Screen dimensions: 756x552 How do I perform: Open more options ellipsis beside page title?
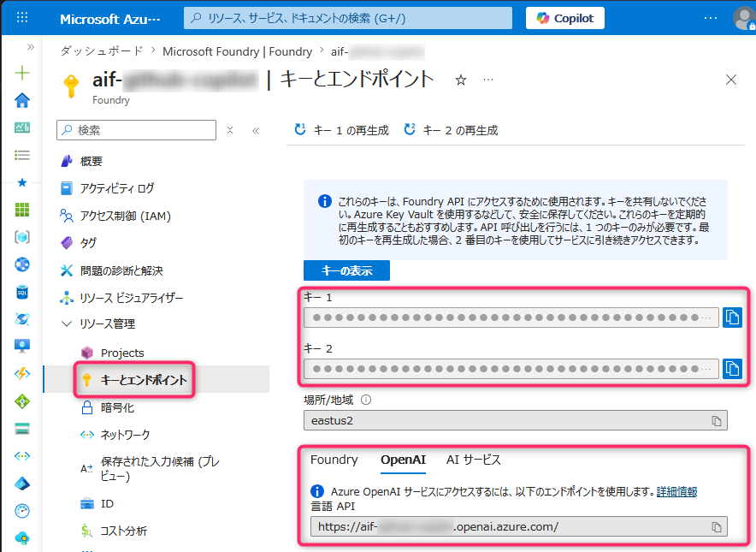coord(488,80)
